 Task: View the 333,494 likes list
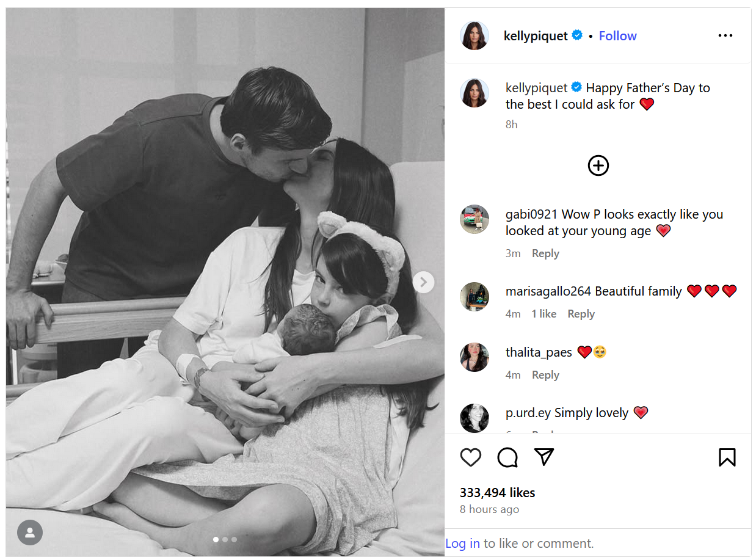pos(497,492)
